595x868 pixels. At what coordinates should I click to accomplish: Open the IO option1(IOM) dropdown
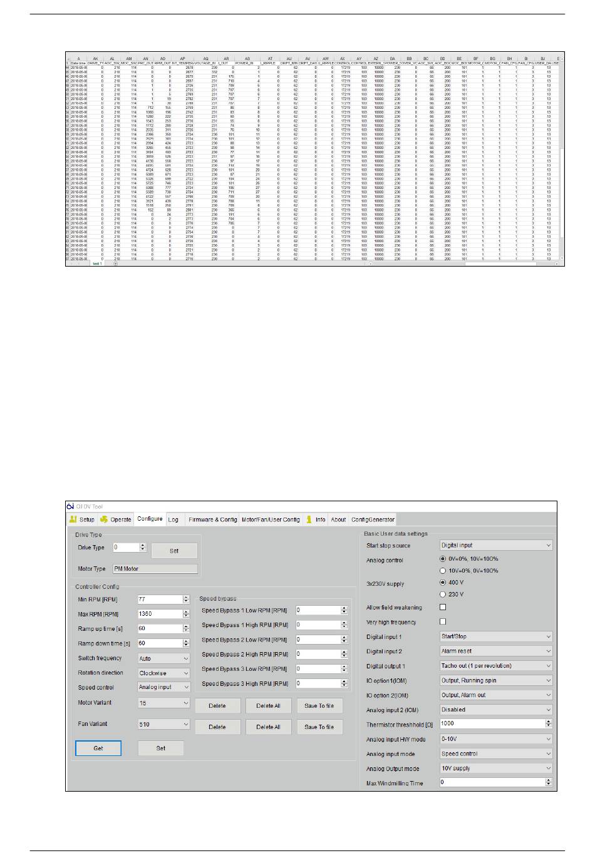point(496,680)
